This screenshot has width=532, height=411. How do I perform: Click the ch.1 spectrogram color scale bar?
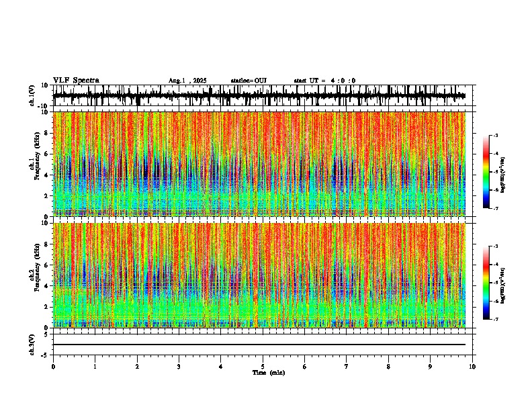(x=486, y=172)
